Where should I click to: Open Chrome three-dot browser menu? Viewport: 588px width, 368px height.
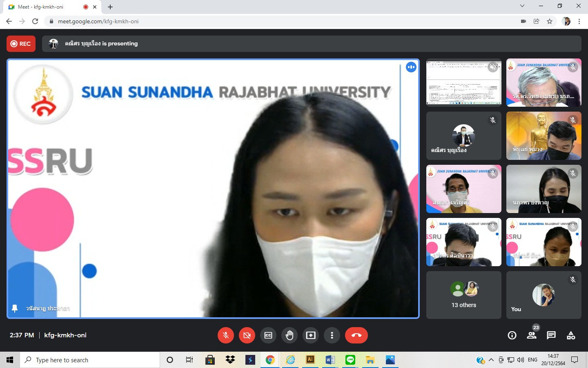coord(579,21)
